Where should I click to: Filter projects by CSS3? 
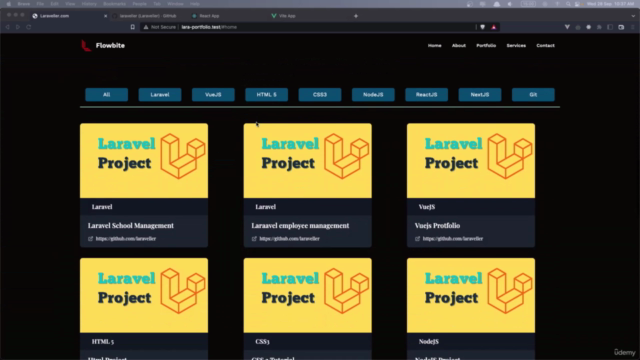coord(320,95)
